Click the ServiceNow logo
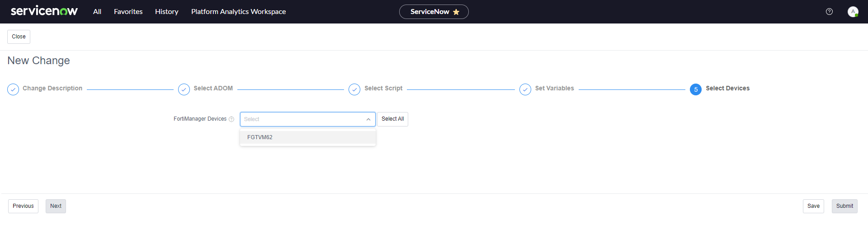This screenshot has height=225, width=868. pos(44,11)
